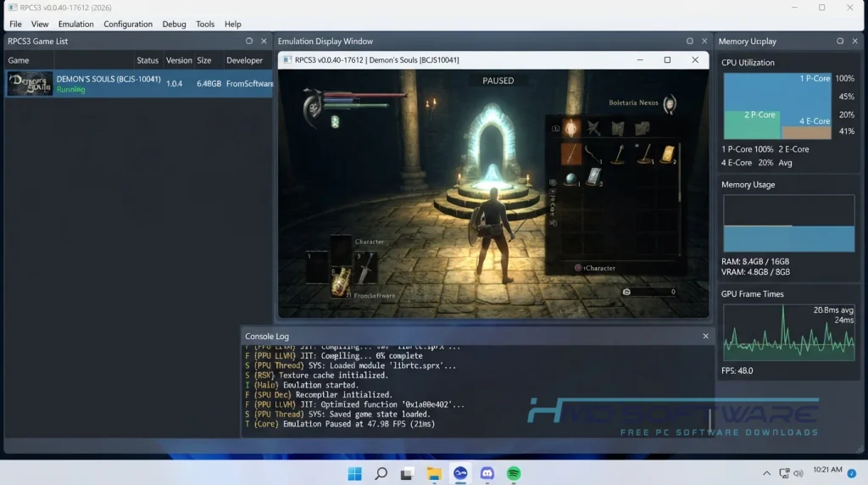Click the Console Log scrollbar
Viewport: 868px width, 485px height.
click(x=709, y=419)
